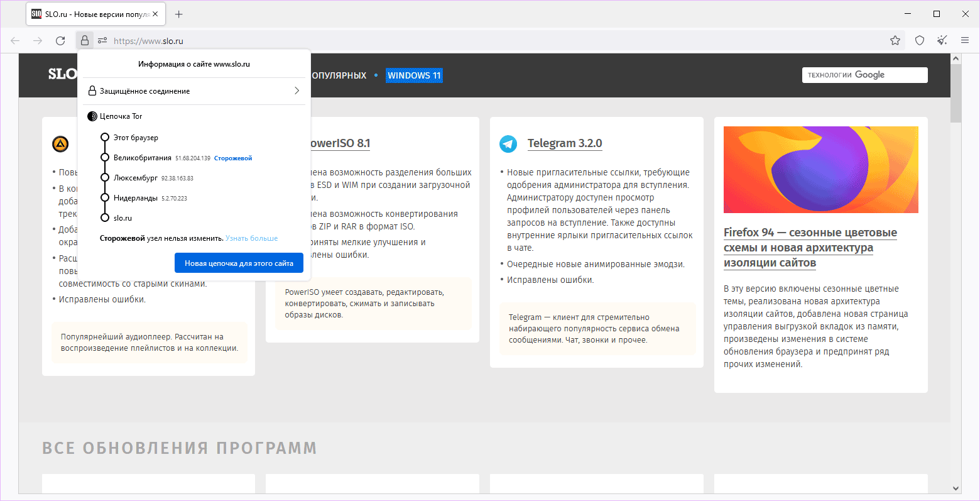Click the Узнать больше link
The image size is (980, 501).
tap(251, 238)
